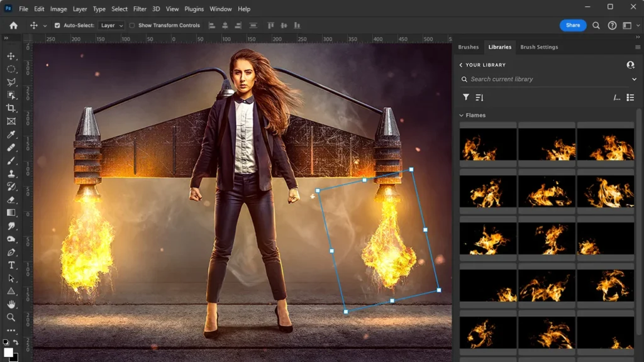Activate the Zoom tool magnifier
Image resolution: width=644 pixels, height=362 pixels.
[x=11, y=317]
